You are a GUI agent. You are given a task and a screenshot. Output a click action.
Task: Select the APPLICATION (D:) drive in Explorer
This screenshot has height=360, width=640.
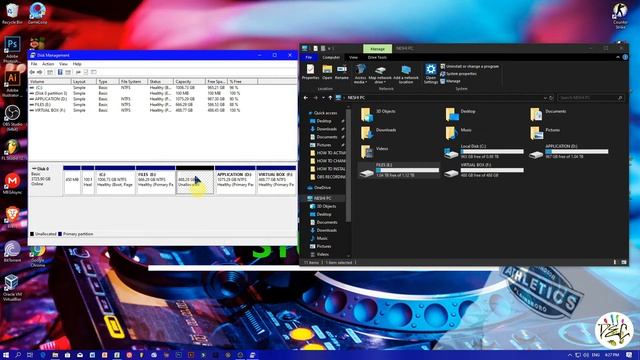(x=569, y=151)
